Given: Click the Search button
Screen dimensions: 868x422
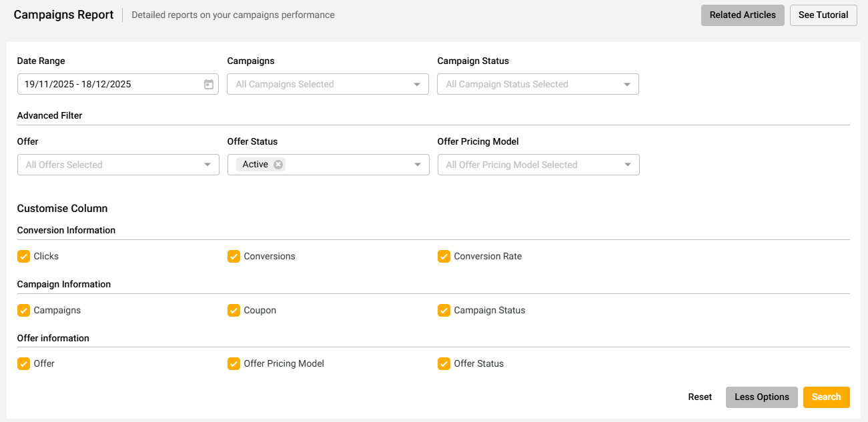Looking at the screenshot, I should click(x=826, y=397).
